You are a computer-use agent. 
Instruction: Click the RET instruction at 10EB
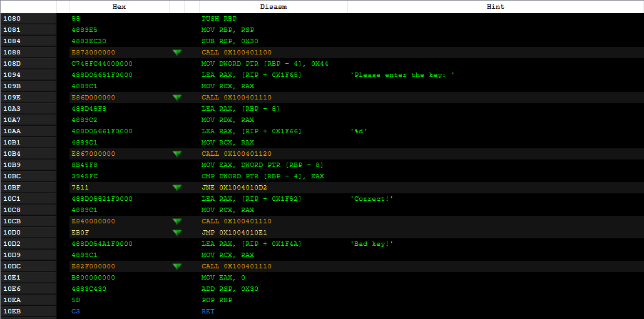(208, 311)
